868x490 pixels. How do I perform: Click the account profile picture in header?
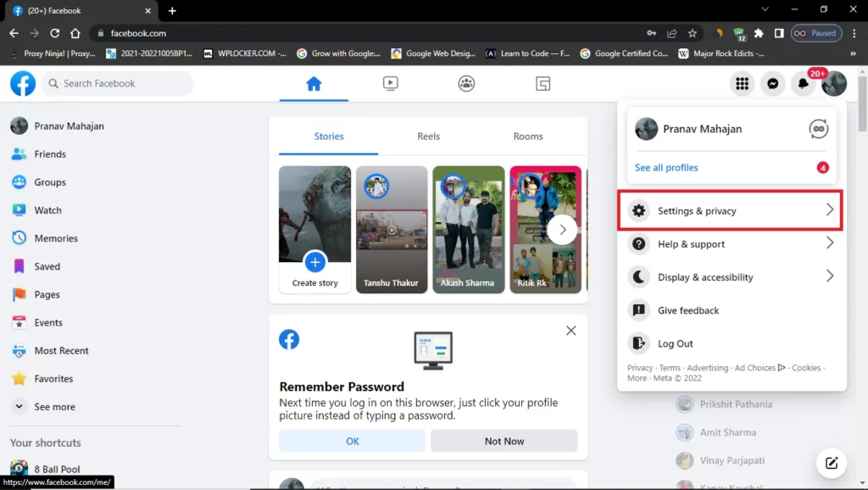(x=834, y=84)
